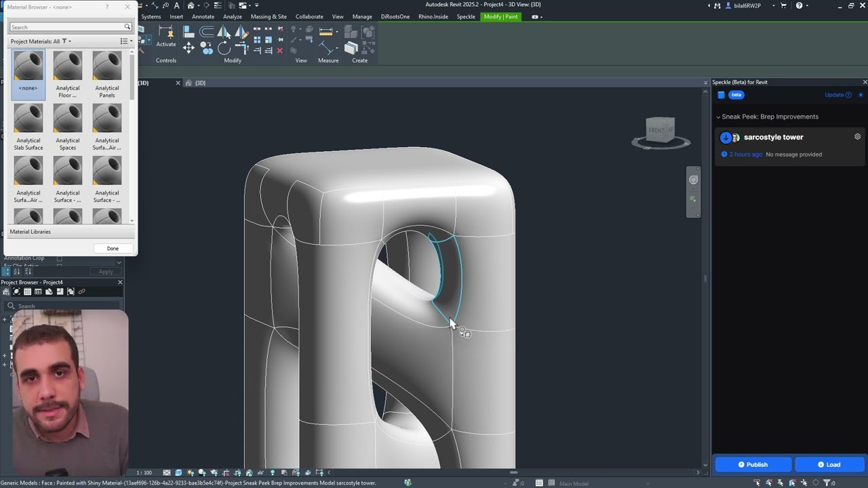The width and height of the screenshot is (868, 488).
Task: Toggle the Annotation Crop checkbox
Action: 59,258
